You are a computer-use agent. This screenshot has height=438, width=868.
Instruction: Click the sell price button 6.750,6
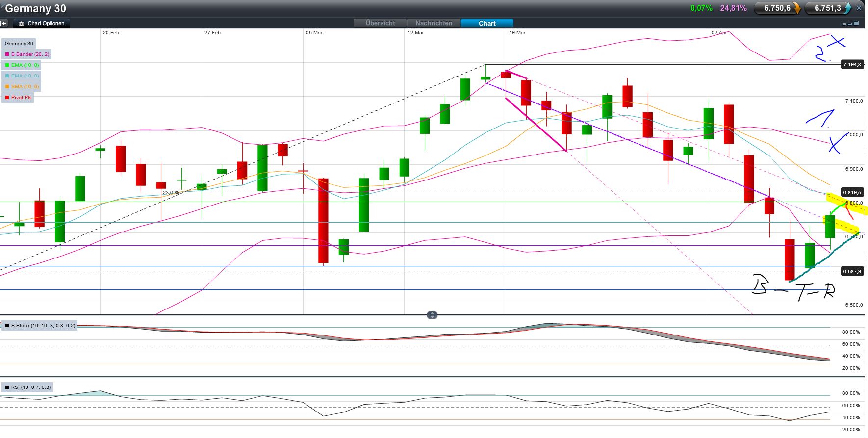[777, 8]
